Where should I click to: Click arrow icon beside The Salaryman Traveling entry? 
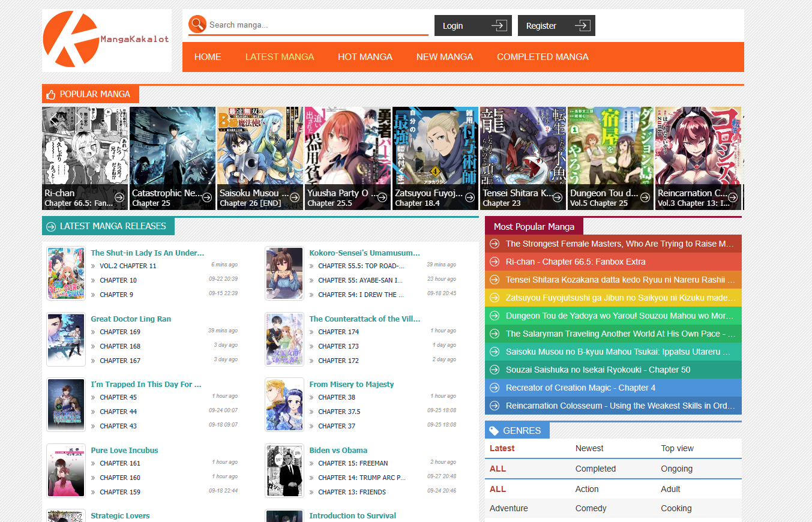(x=495, y=334)
